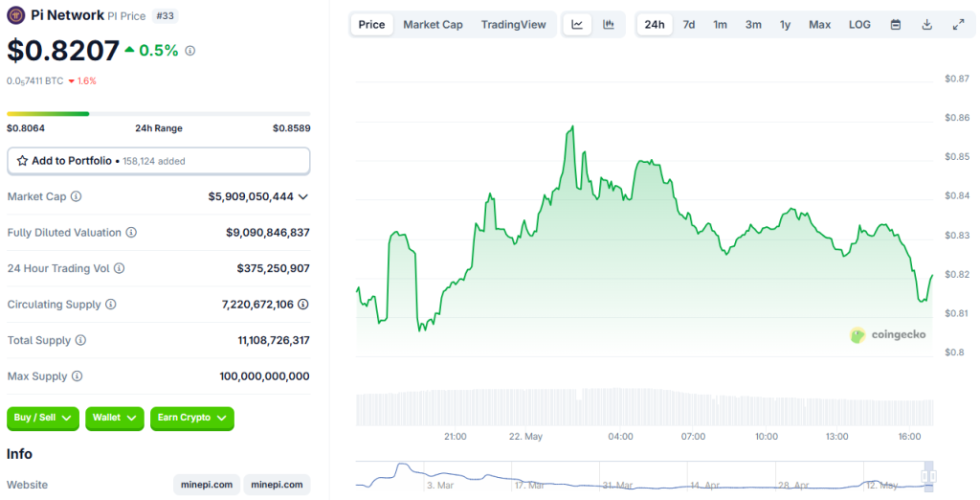The height and width of the screenshot is (500, 980).
Task: Show 24 Hour Trading Vol info icon
Action: tap(120, 268)
